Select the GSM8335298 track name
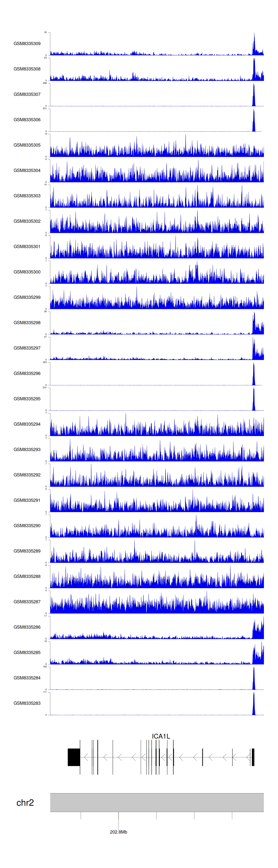Viewport: 278px width, 868px height. click(x=27, y=322)
